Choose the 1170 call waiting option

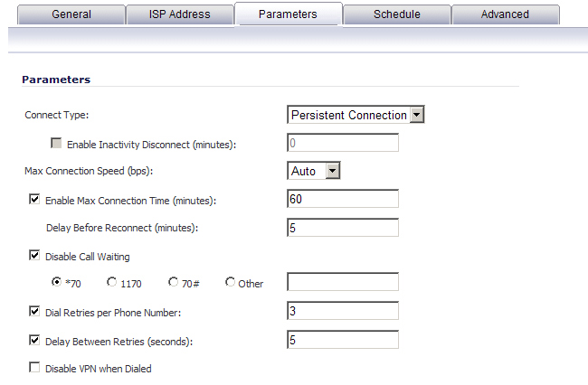click(112, 282)
